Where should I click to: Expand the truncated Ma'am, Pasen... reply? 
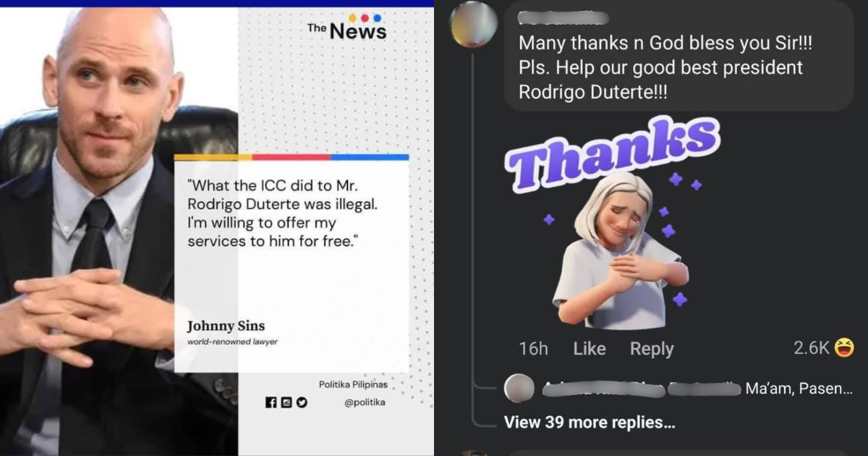coord(799,389)
